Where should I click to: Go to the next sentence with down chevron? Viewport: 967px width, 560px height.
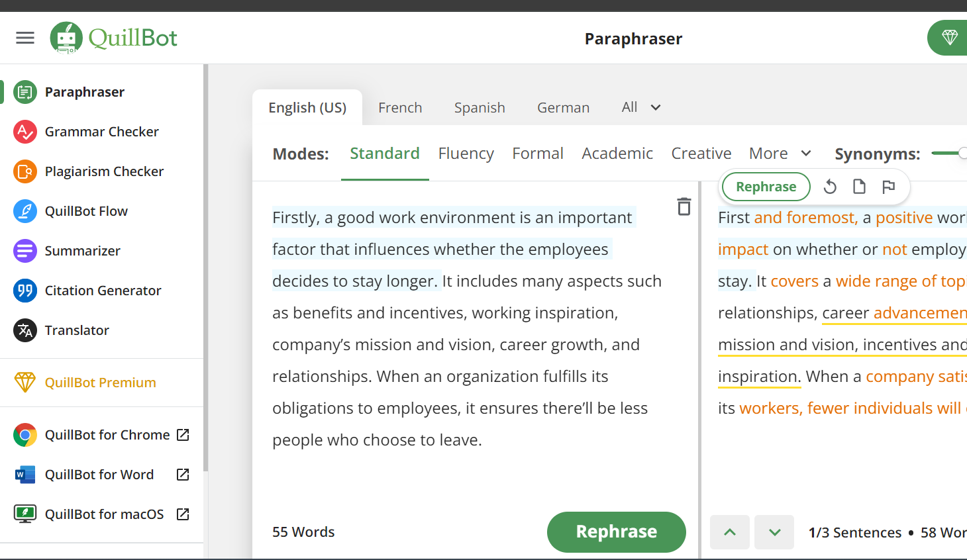pyautogui.click(x=774, y=532)
